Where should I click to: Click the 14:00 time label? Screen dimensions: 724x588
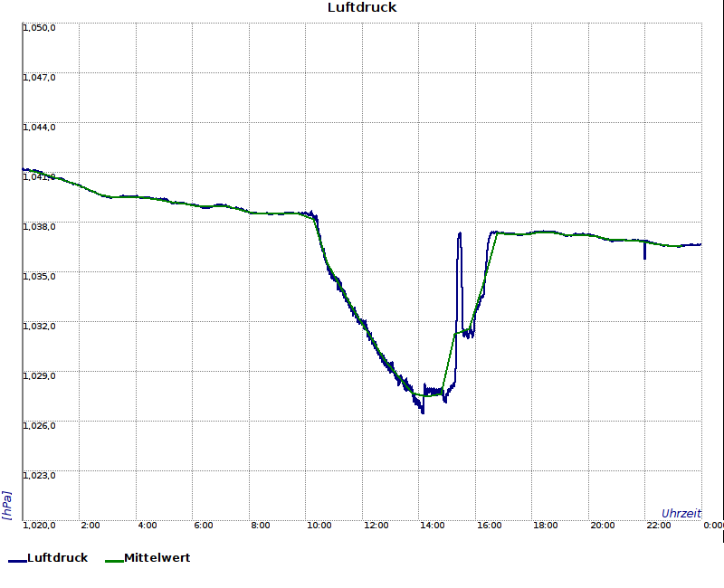point(433,526)
